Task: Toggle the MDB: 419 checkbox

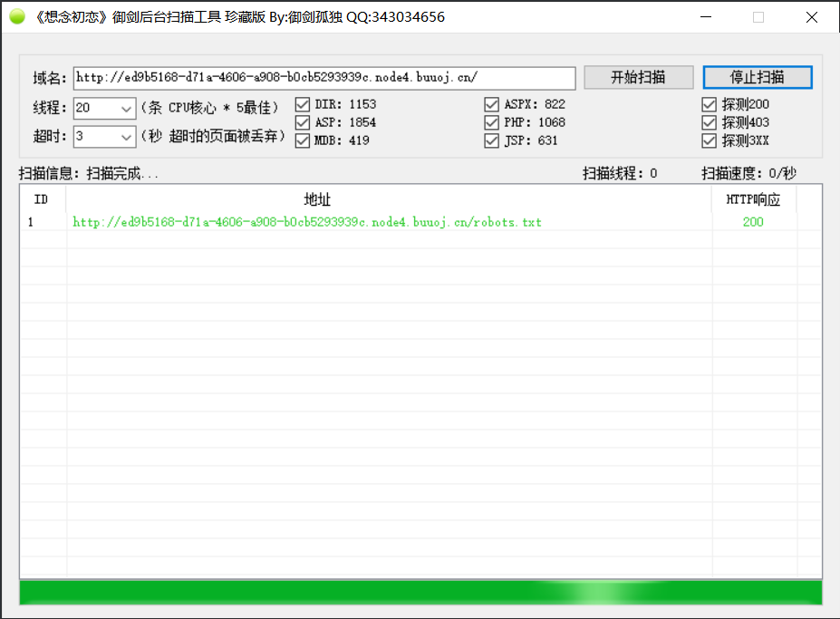Action: 303,140
